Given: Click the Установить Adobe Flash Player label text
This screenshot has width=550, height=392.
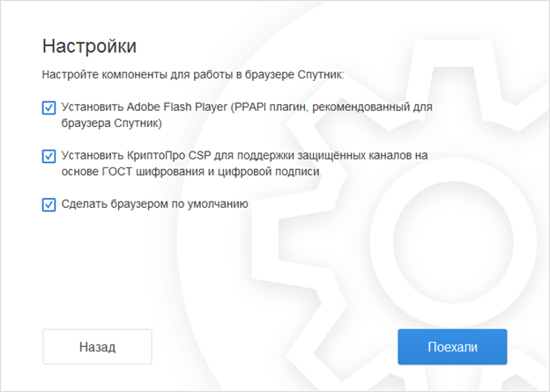Looking at the screenshot, I should pyautogui.click(x=247, y=115).
